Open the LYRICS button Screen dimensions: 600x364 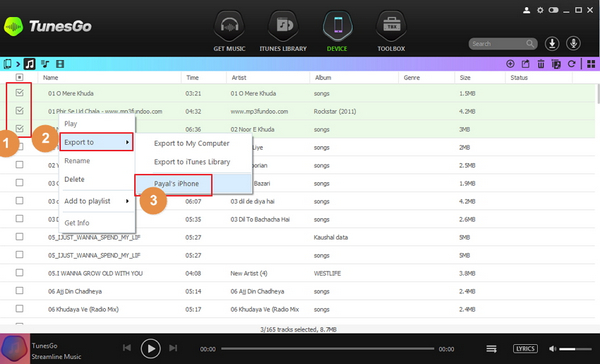coord(525,349)
